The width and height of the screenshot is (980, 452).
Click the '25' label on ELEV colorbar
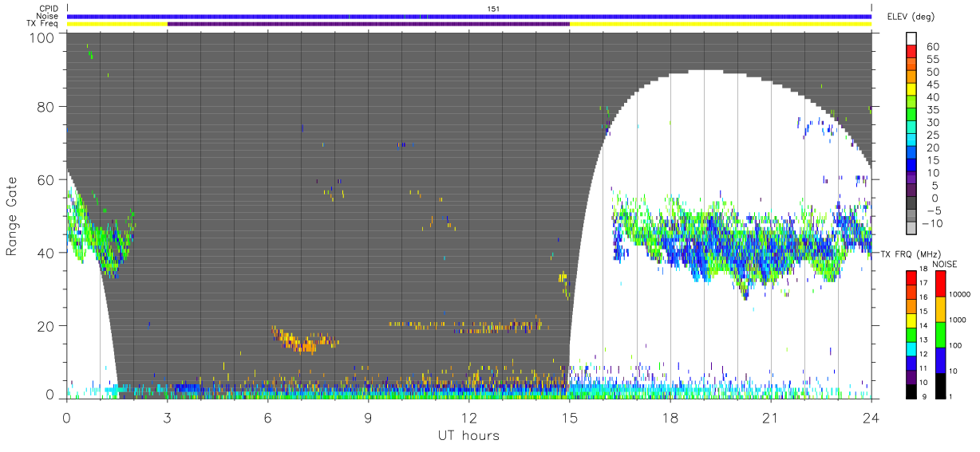click(931, 136)
